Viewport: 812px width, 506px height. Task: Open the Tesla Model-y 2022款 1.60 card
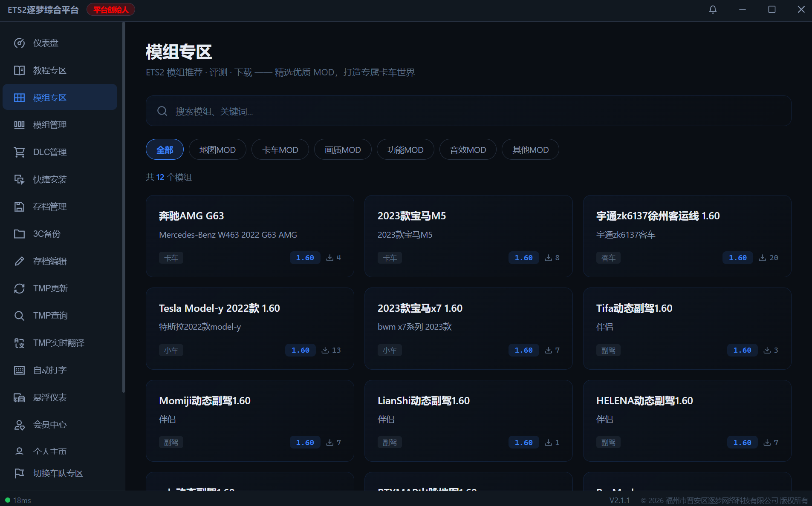click(x=250, y=328)
